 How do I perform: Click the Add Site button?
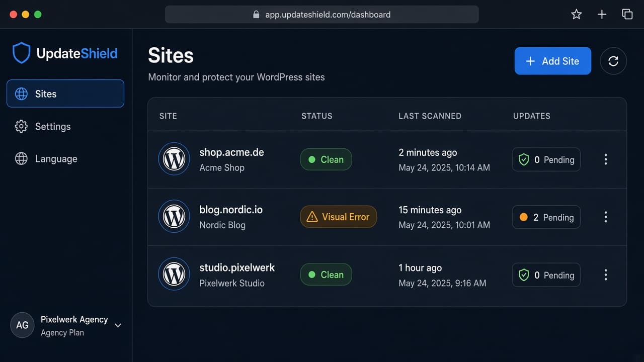click(x=552, y=61)
